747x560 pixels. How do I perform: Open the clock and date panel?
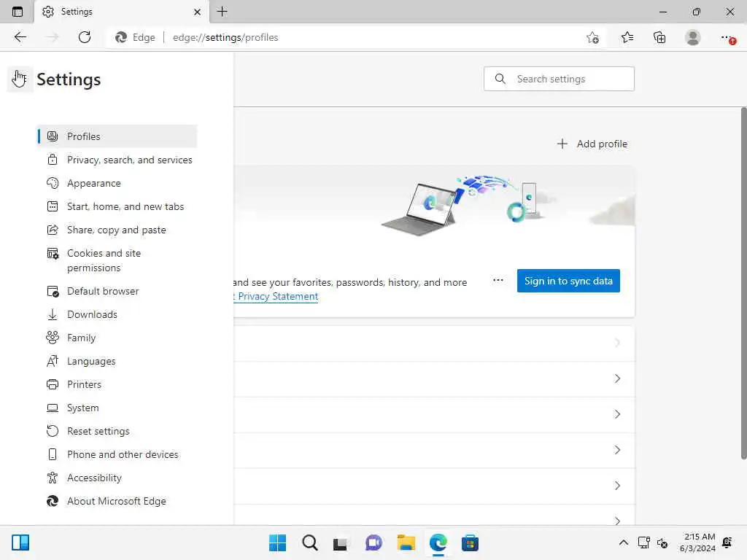pos(697,542)
